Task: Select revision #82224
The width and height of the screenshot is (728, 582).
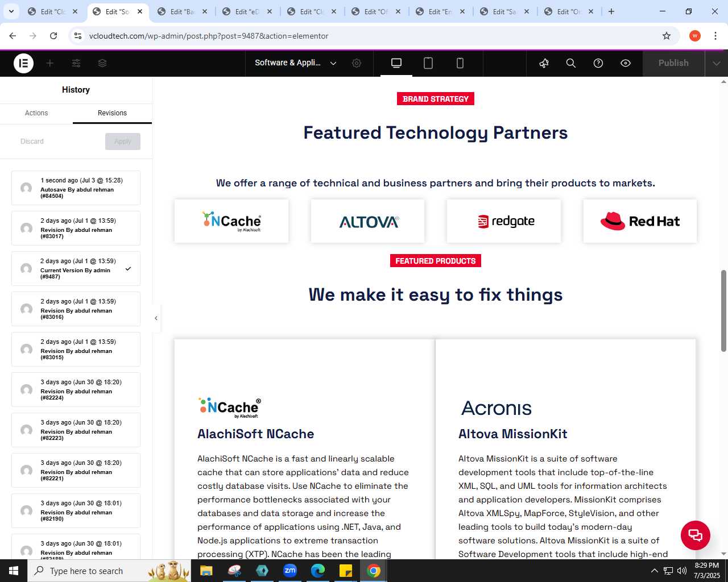Action: 76,389
